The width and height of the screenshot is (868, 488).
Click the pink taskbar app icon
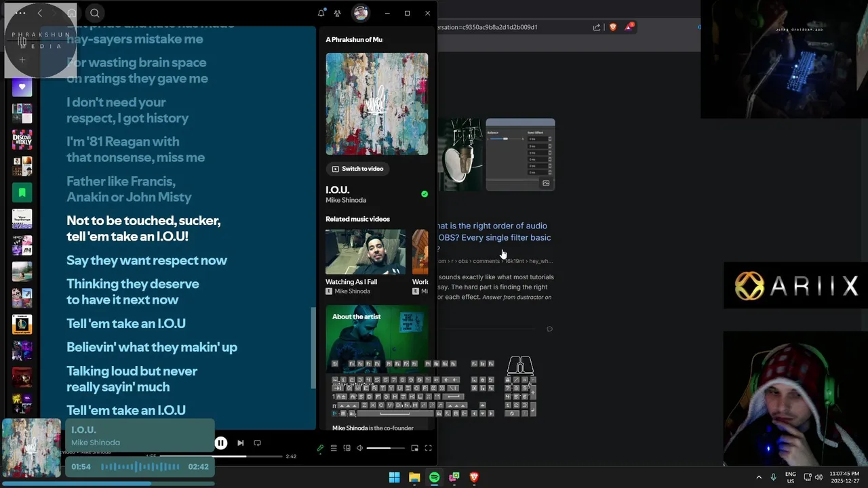point(454,477)
